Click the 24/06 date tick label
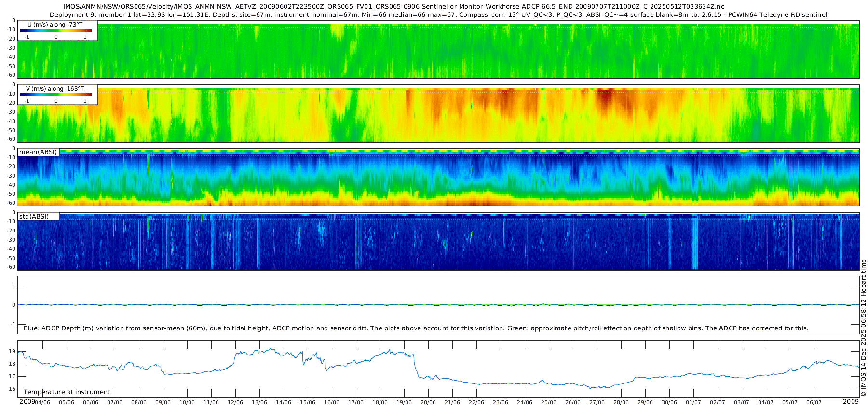Viewport: 868px width, 410px height. 525,402
